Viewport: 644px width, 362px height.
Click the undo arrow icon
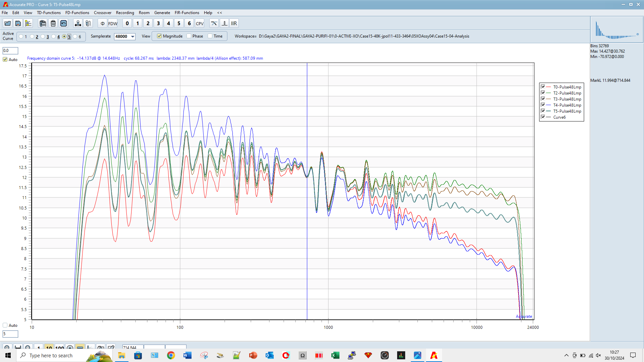(x=63, y=23)
